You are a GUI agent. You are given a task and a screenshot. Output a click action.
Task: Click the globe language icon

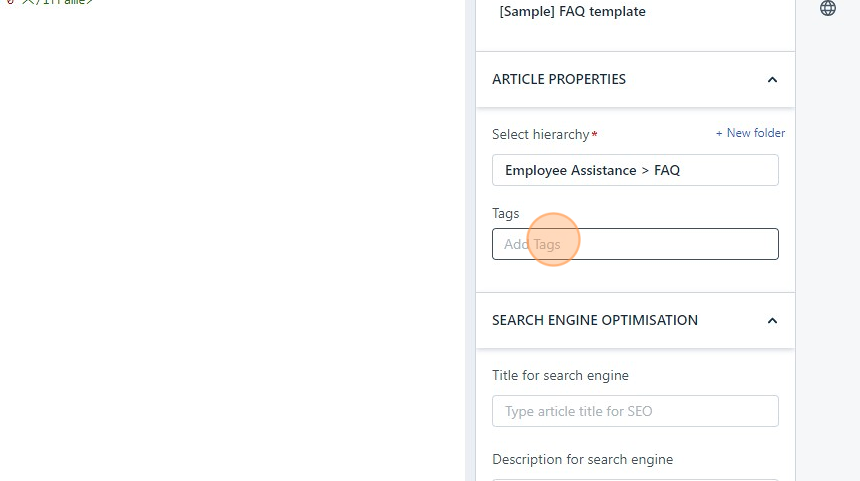(x=828, y=9)
